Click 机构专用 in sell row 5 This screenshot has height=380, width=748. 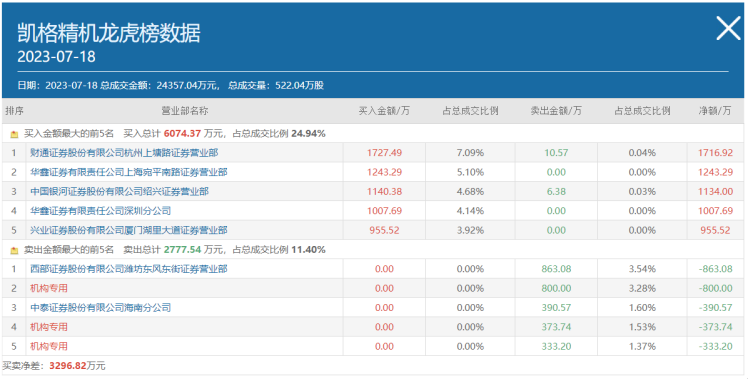[49, 346]
